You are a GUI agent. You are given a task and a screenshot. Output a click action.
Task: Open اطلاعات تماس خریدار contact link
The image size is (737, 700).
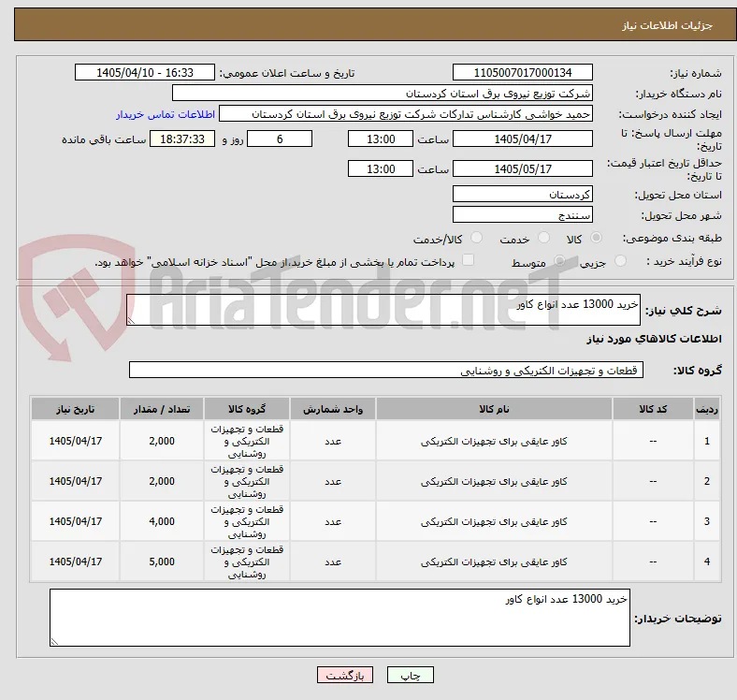[x=166, y=114]
